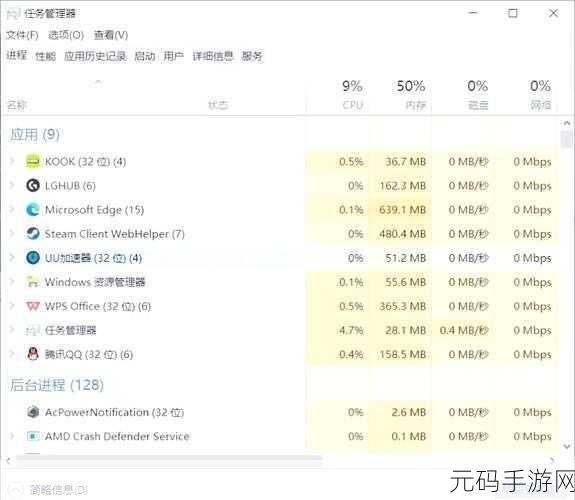Select the Windows 资源管理器 icon

coord(33,282)
